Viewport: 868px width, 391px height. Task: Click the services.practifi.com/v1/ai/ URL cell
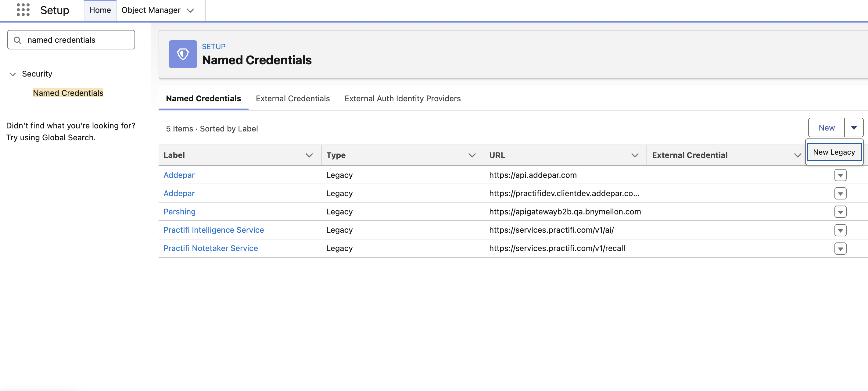point(551,230)
